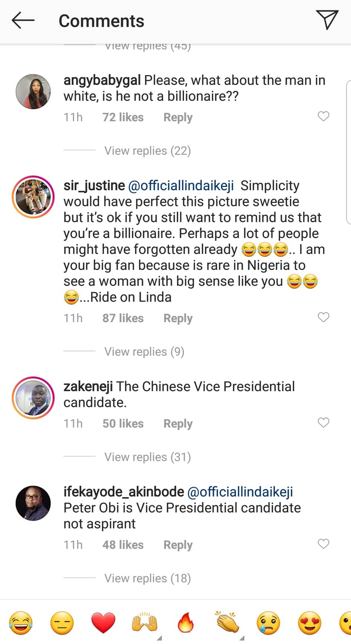Like zakeneji's comment with heart
Image resolution: width=351 pixels, height=644 pixels.
(324, 423)
